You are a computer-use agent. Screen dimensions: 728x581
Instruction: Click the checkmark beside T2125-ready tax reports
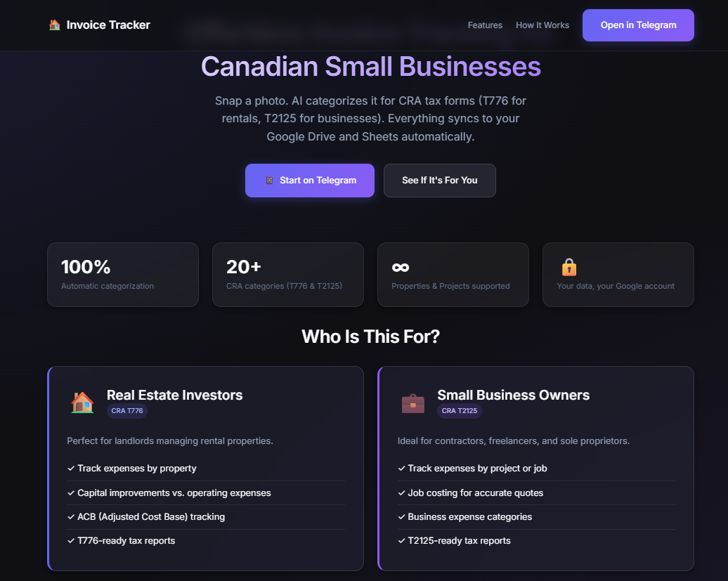(401, 541)
